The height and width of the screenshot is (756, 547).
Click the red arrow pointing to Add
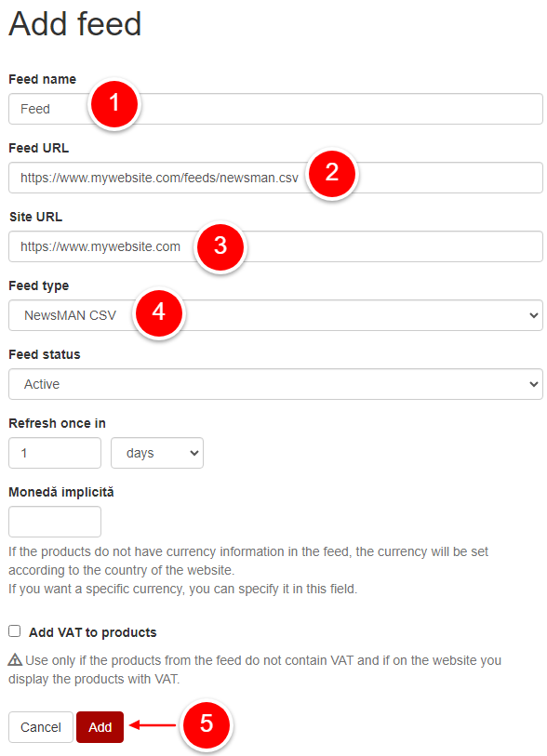coord(153,724)
